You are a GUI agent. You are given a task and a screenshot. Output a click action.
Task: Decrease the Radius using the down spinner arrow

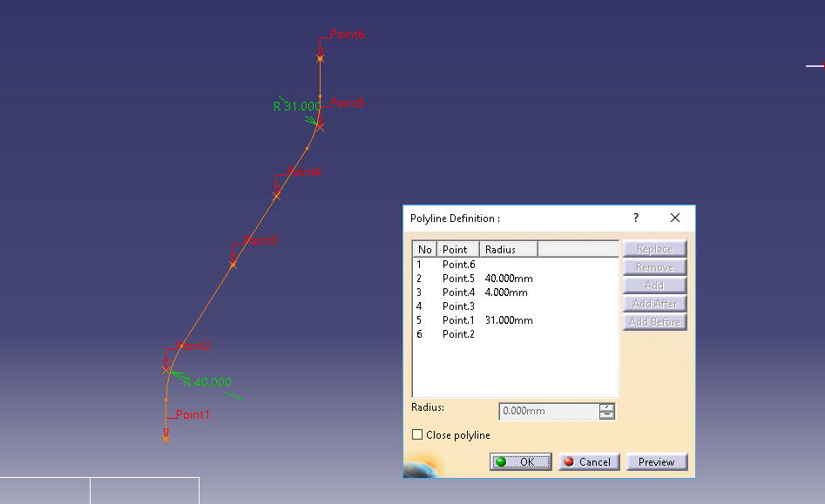606,415
